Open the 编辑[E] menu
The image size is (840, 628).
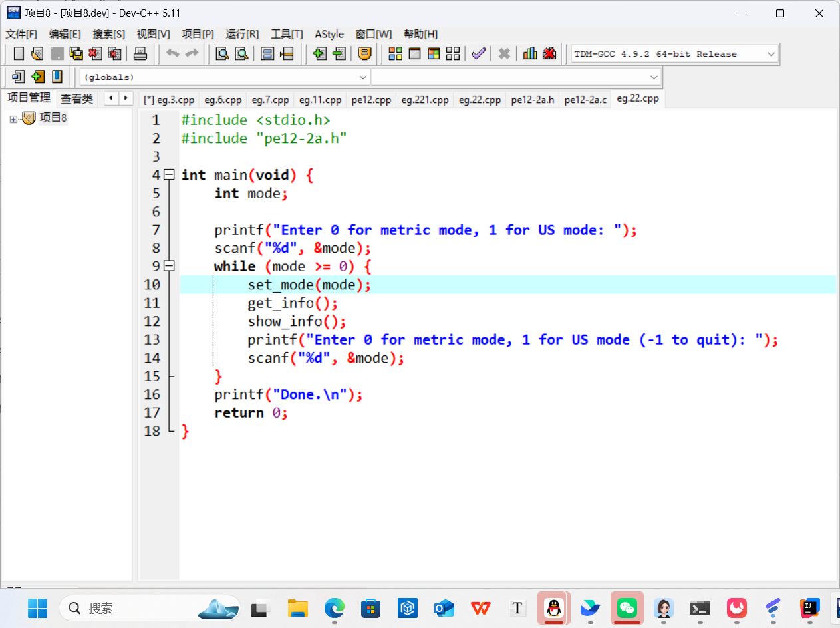click(65, 34)
